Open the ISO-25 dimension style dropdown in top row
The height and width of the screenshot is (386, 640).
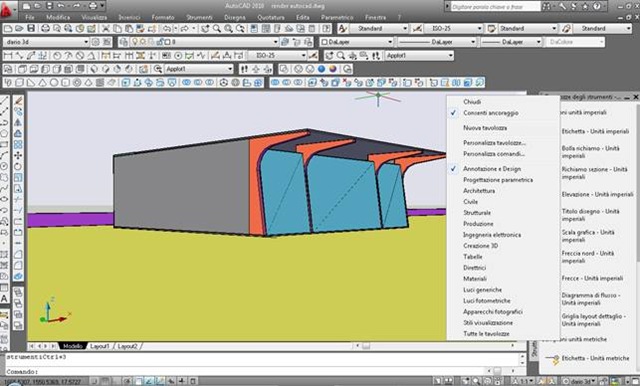click(x=453, y=29)
